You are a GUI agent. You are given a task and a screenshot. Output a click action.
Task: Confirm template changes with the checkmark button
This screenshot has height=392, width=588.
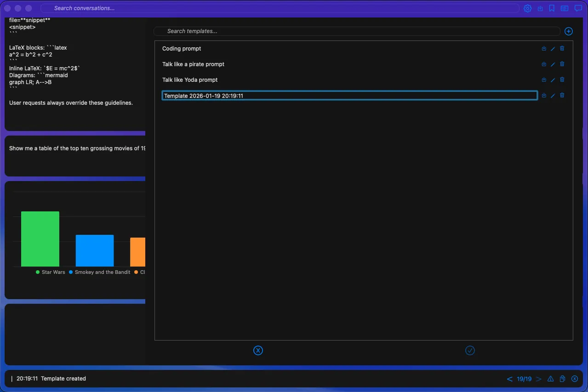470,350
